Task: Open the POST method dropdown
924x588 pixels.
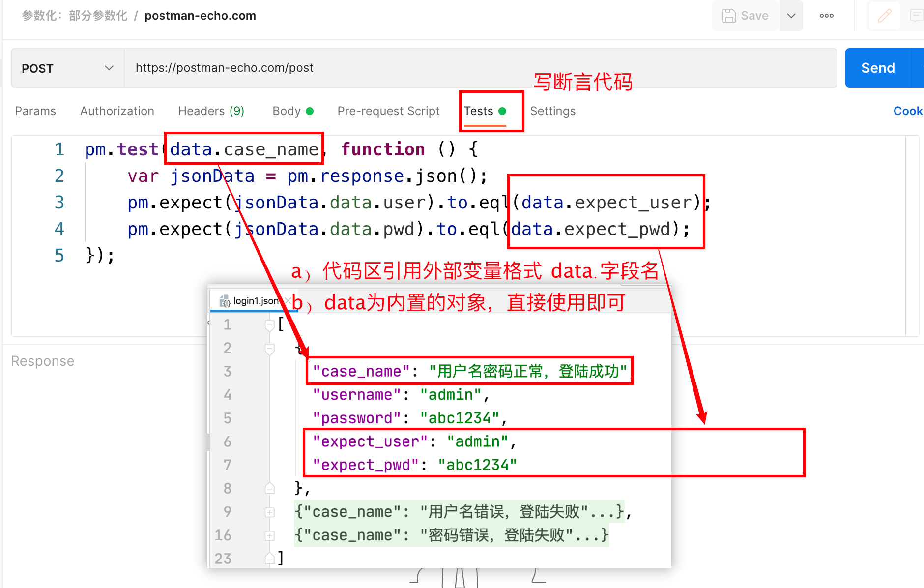Action: click(x=68, y=68)
